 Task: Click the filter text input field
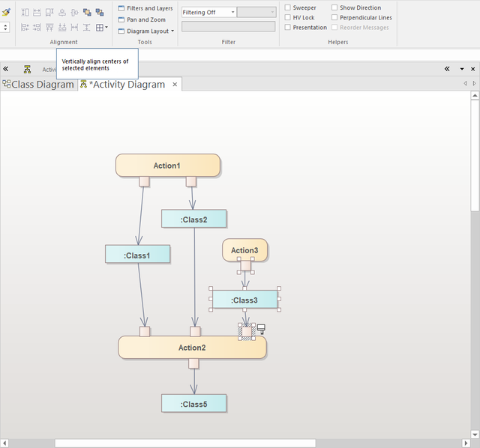[228, 26]
